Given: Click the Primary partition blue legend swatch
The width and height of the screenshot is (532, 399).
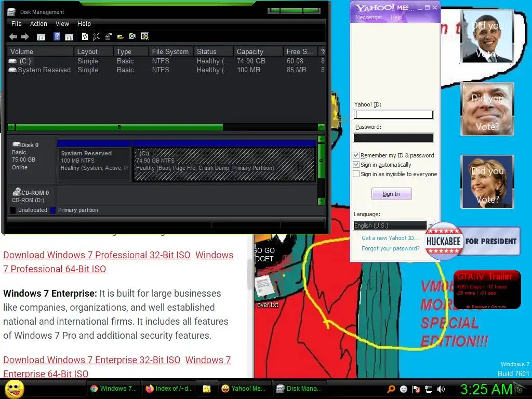Looking at the screenshot, I should [52, 210].
